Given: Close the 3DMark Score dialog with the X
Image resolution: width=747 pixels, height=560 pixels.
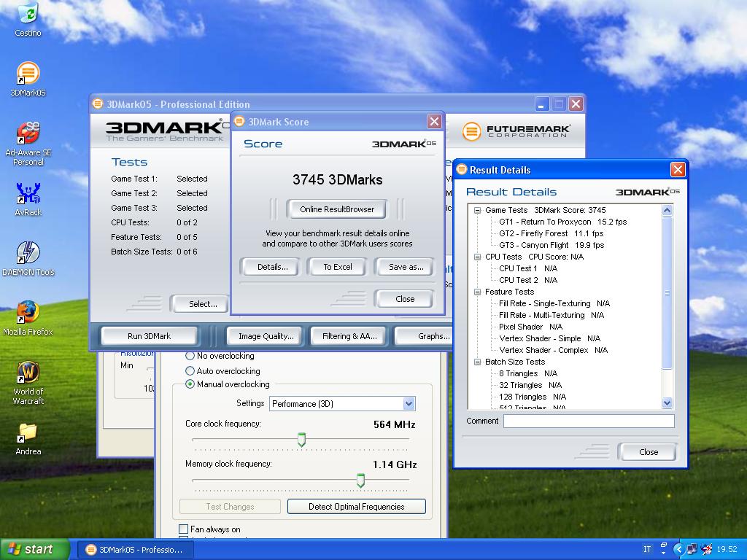Looking at the screenshot, I should click(434, 122).
